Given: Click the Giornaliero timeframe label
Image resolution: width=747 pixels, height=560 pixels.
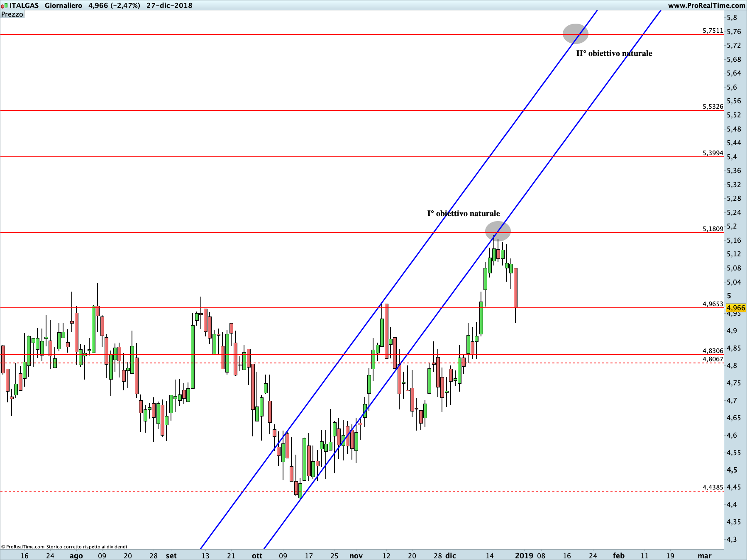Looking at the screenshot, I should [63, 5].
